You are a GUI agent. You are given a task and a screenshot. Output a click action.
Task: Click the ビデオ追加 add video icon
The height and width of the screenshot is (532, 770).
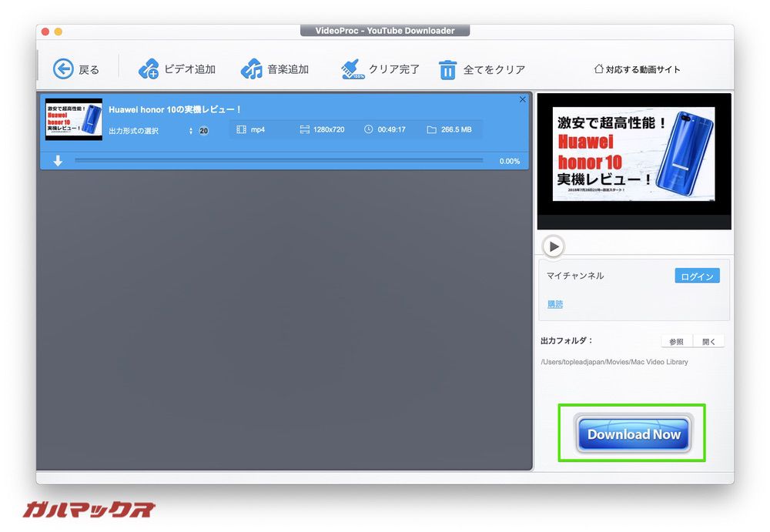[x=148, y=69]
